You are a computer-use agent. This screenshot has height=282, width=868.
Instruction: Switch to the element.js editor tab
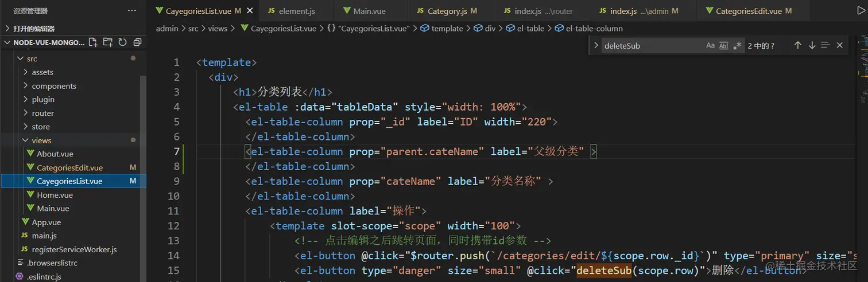[x=295, y=11]
